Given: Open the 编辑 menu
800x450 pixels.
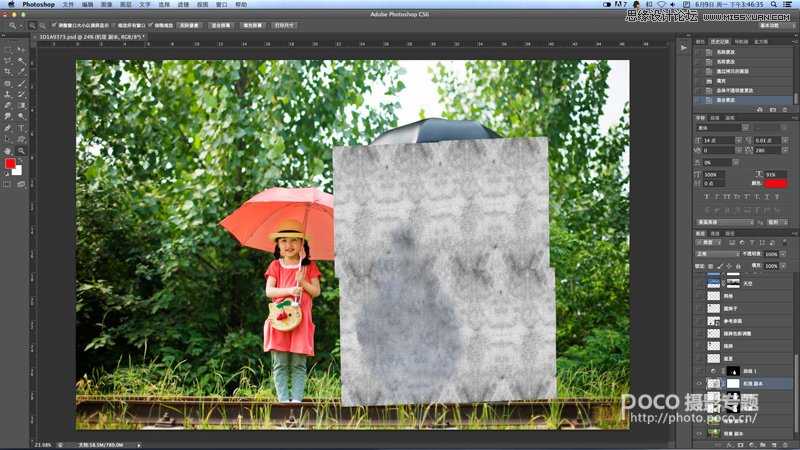Looking at the screenshot, I should pos(87,4).
